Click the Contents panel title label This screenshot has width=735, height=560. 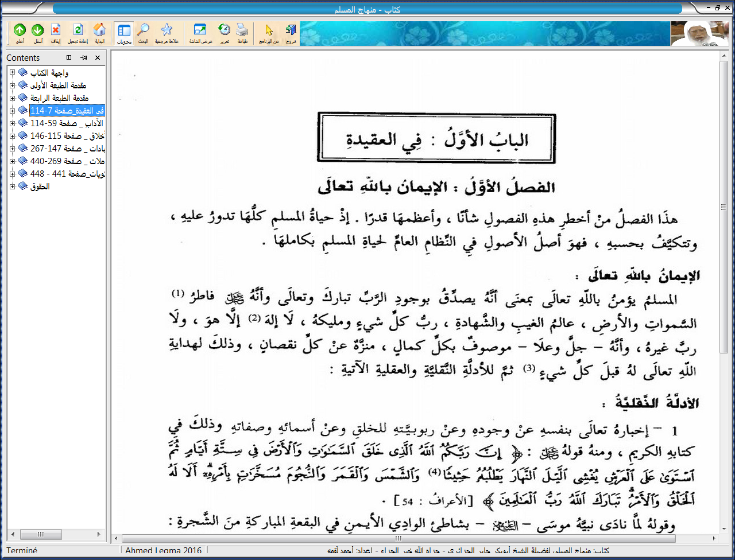click(24, 58)
